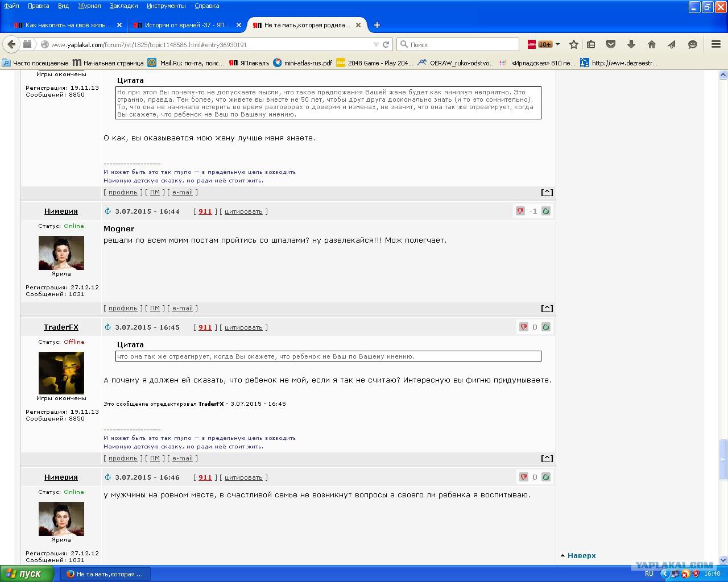This screenshot has height=582, width=728.
Task: Downvote TraderFX's 16:45 post
Action: point(523,327)
